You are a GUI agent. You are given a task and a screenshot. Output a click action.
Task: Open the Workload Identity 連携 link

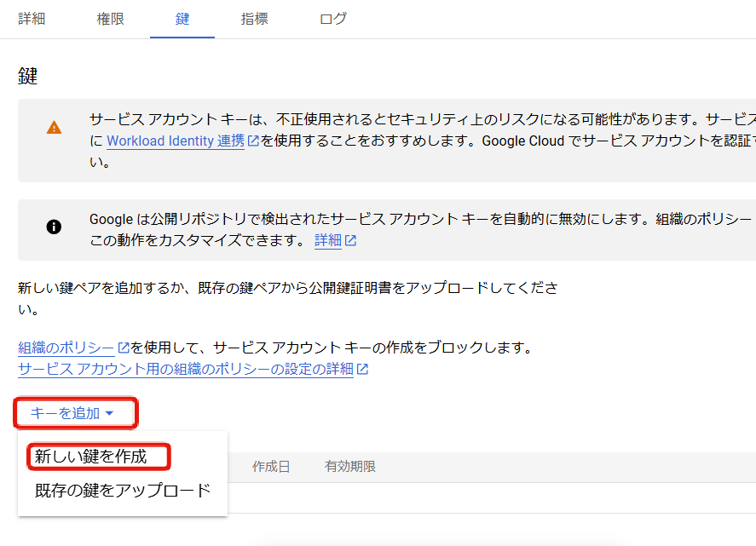click(176, 141)
